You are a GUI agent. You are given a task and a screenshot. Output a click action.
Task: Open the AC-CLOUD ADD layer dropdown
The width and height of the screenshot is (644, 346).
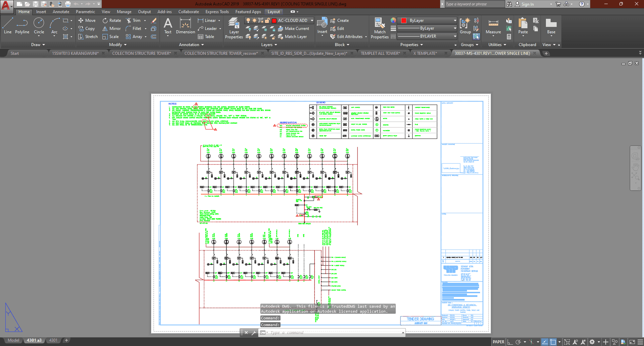(312, 21)
